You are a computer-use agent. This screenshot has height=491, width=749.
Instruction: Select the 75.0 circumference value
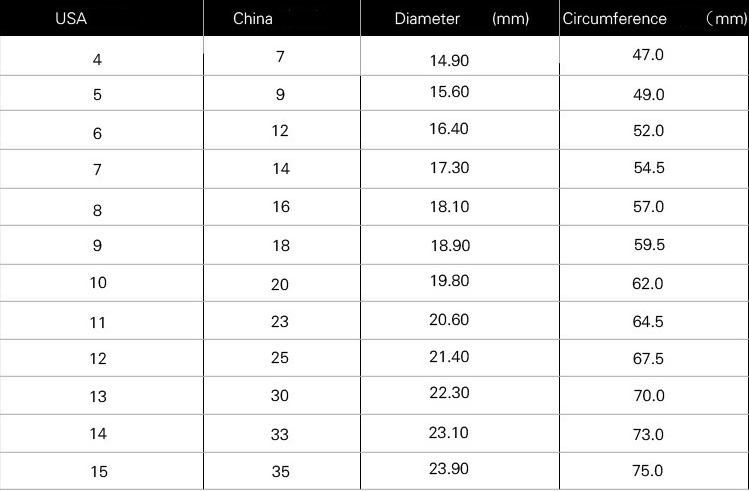pyautogui.click(x=648, y=471)
